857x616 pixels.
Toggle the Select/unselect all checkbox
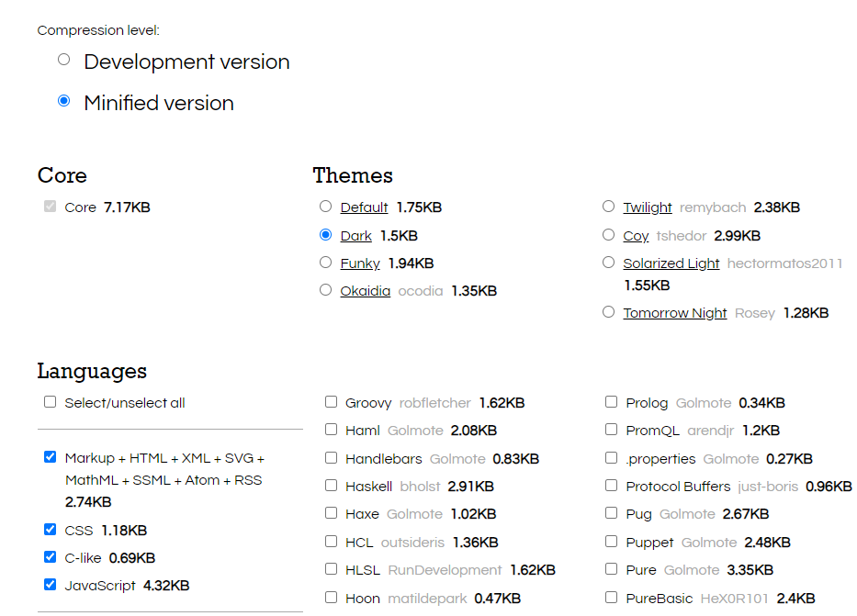click(x=50, y=402)
